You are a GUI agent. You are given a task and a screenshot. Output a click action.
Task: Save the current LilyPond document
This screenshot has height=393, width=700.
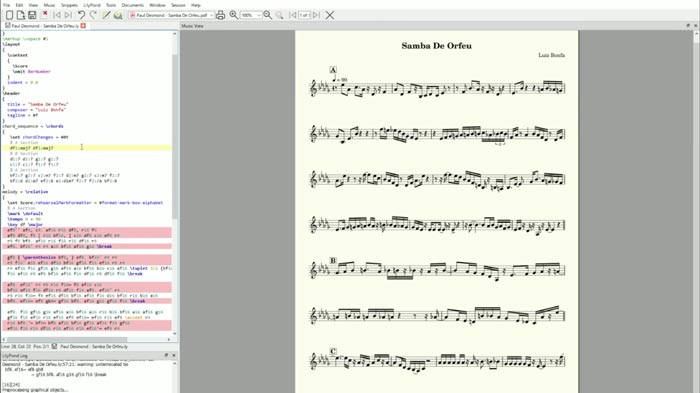[x=32, y=15]
